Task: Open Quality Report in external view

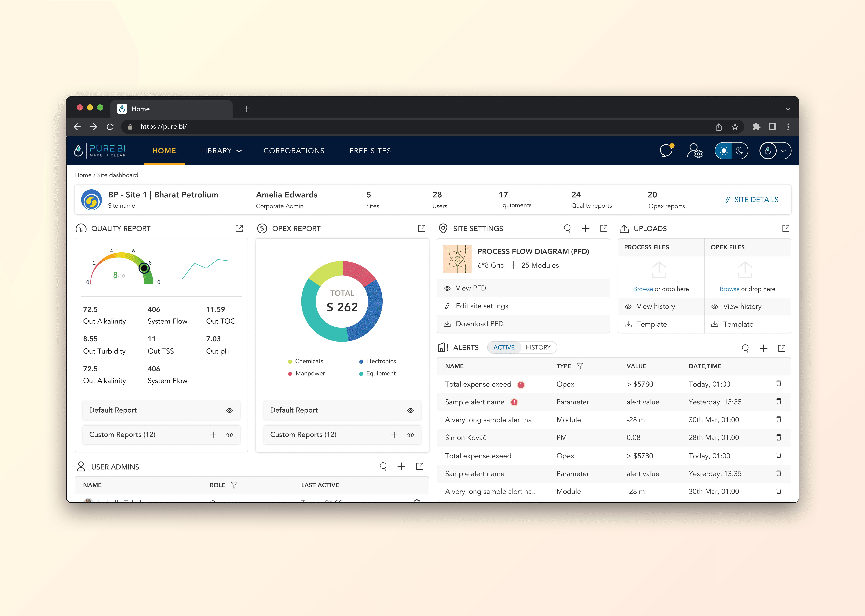Action: coord(239,228)
